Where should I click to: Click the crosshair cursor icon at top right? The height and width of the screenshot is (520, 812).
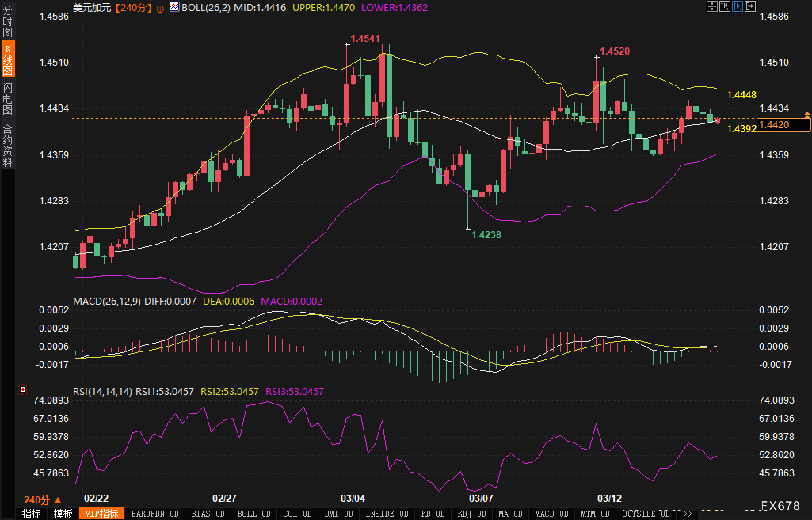[712, 7]
